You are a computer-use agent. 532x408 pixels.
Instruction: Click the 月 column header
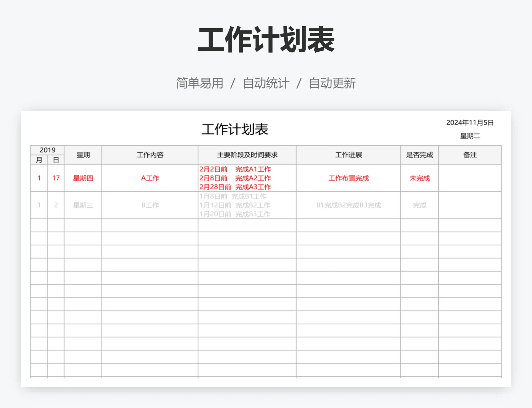39,160
